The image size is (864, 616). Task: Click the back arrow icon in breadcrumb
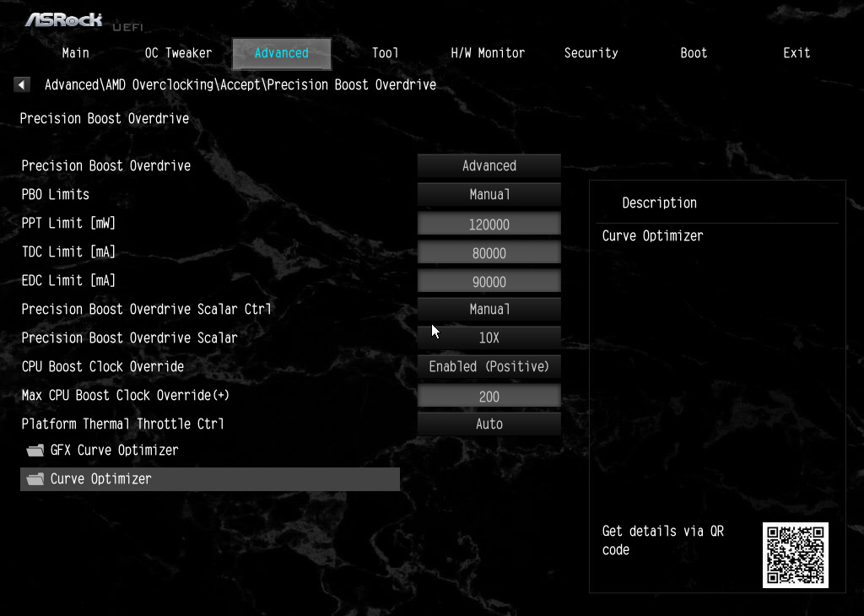click(23, 84)
